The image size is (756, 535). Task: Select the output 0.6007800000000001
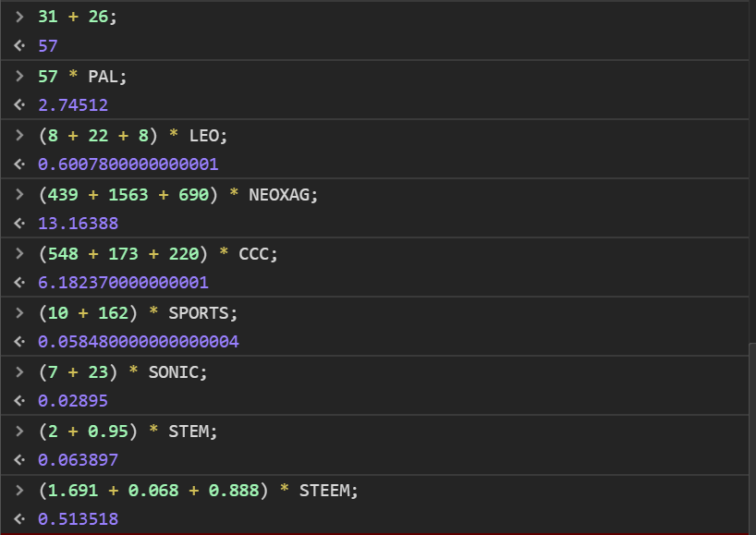128,164
